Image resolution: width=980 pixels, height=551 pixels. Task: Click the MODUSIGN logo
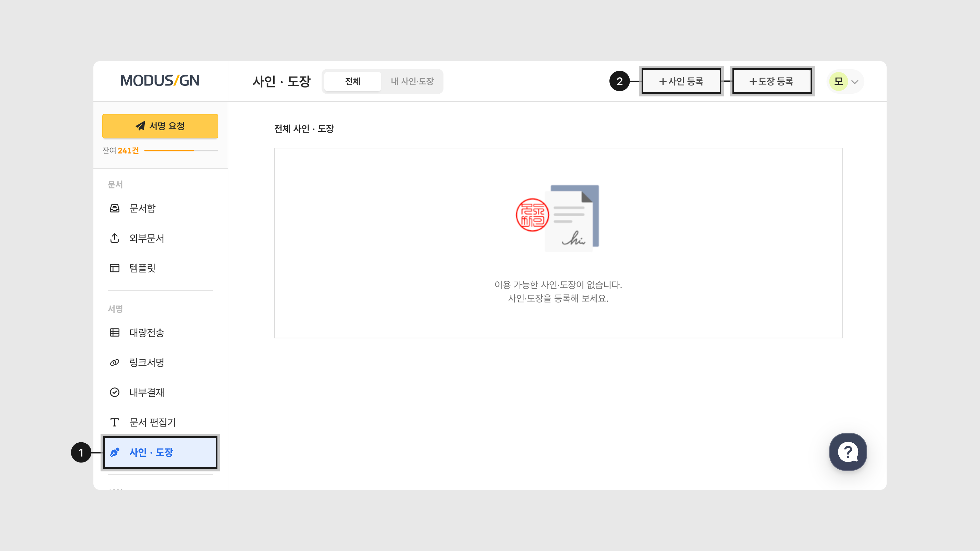(160, 81)
